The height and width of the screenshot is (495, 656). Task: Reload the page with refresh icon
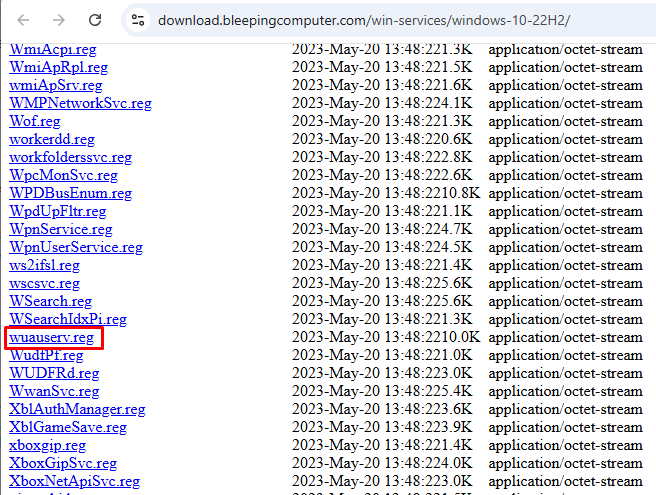point(95,20)
